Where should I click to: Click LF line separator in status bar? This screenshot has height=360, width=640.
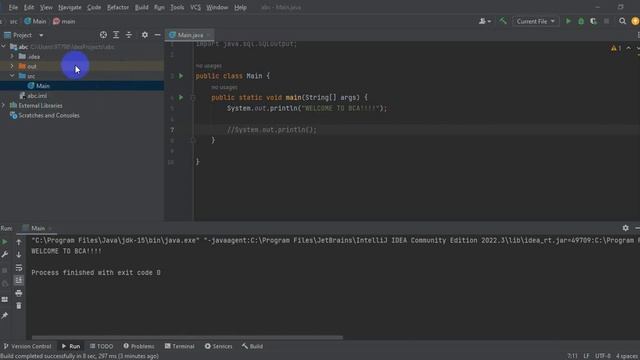(x=586, y=356)
